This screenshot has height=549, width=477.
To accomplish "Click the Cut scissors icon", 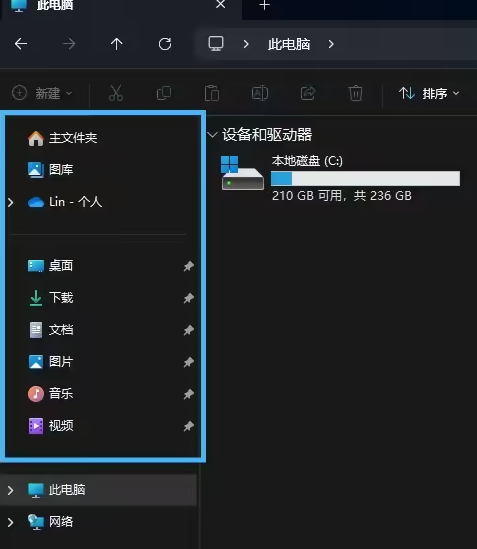I will [116, 93].
